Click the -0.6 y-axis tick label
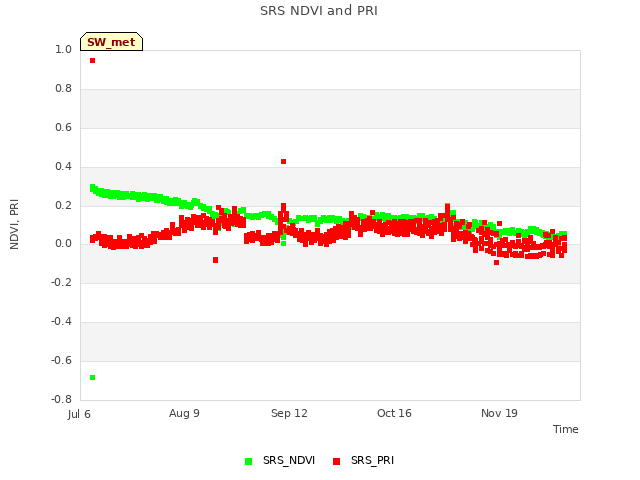The image size is (640, 480). coord(61,360)
